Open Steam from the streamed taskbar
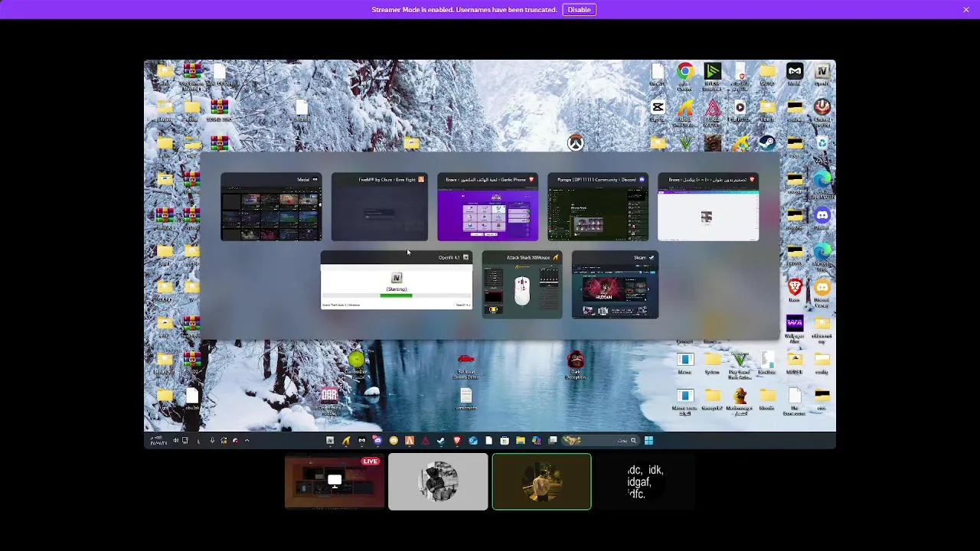The image size is (980, 551). tap(441, 440)
